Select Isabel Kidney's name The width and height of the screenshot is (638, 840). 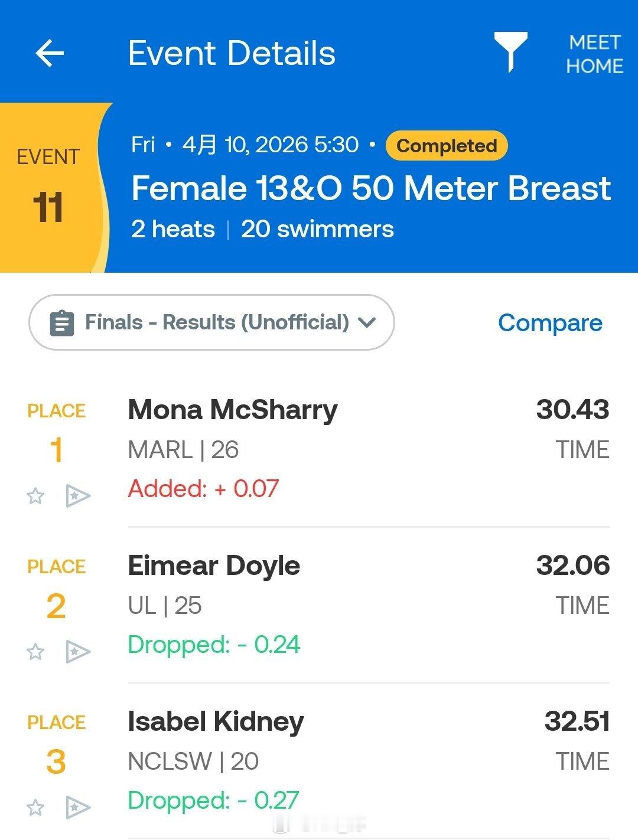coord(216,721)
